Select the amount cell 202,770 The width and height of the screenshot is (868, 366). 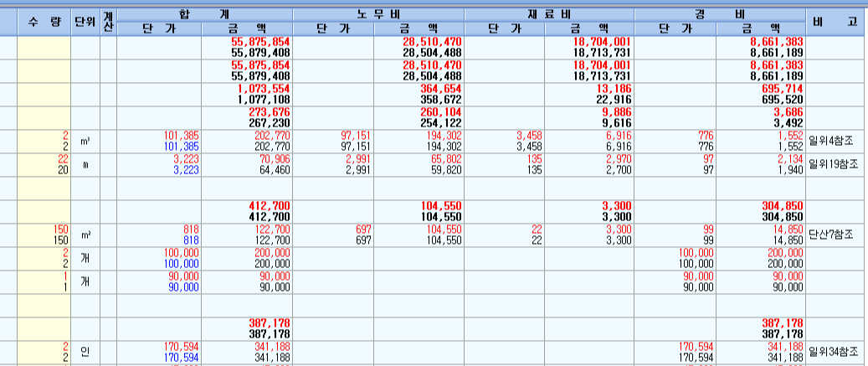[247, 142]
